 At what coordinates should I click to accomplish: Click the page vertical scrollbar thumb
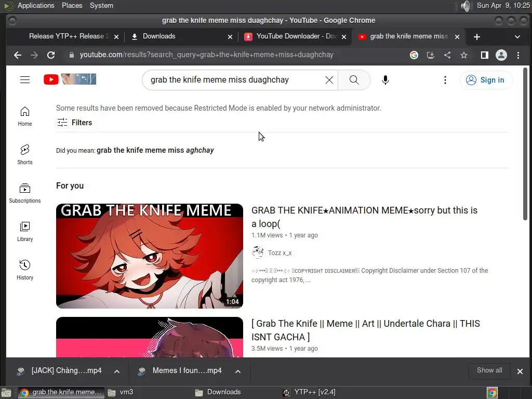click(x=525, y=144)
